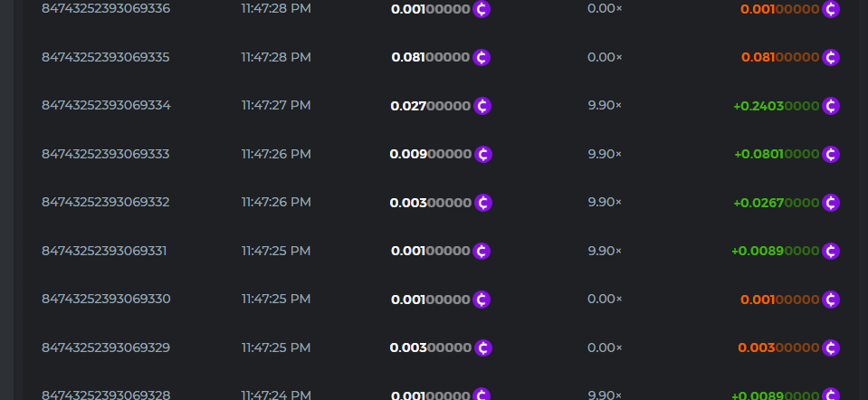The height and width of the screenshot is (400, 868).
Task: Open bet ID 8474325239306929
Action: tap(106, 348)
